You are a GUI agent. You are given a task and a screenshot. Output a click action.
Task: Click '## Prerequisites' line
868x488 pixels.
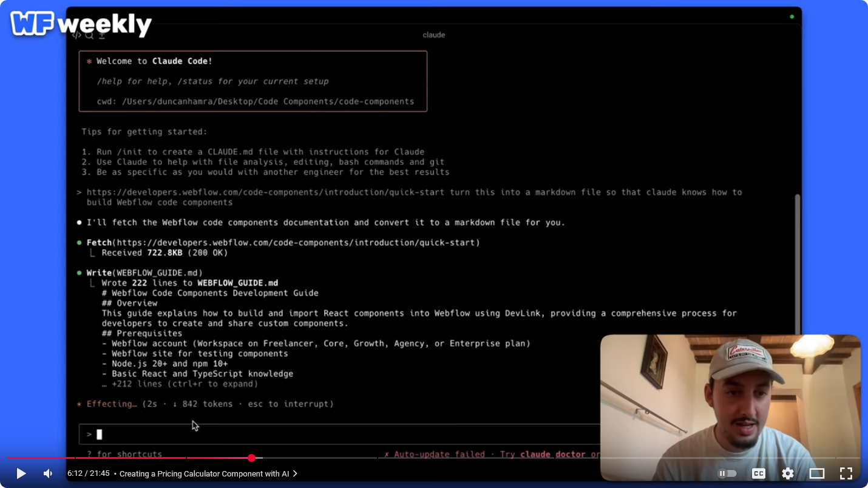[x=142, y=333]
